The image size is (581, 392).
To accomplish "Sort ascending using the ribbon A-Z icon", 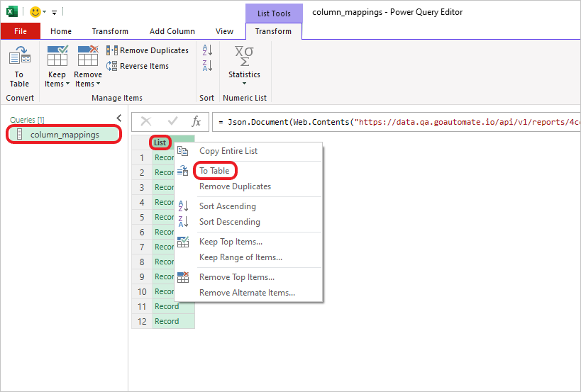I will click(x=207, y=50).
